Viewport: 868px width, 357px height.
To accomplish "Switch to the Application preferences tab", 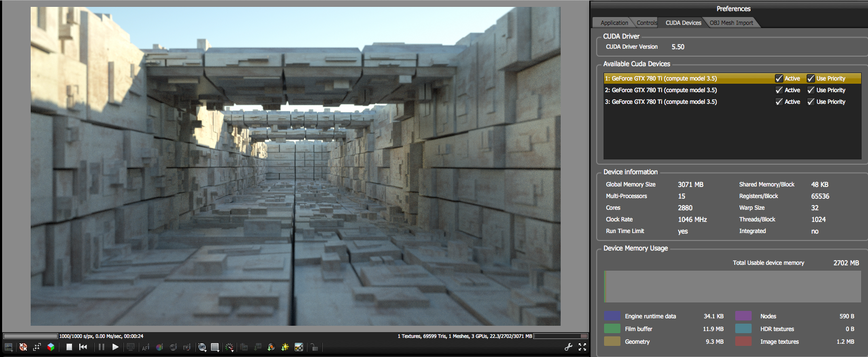I will 614,23.
